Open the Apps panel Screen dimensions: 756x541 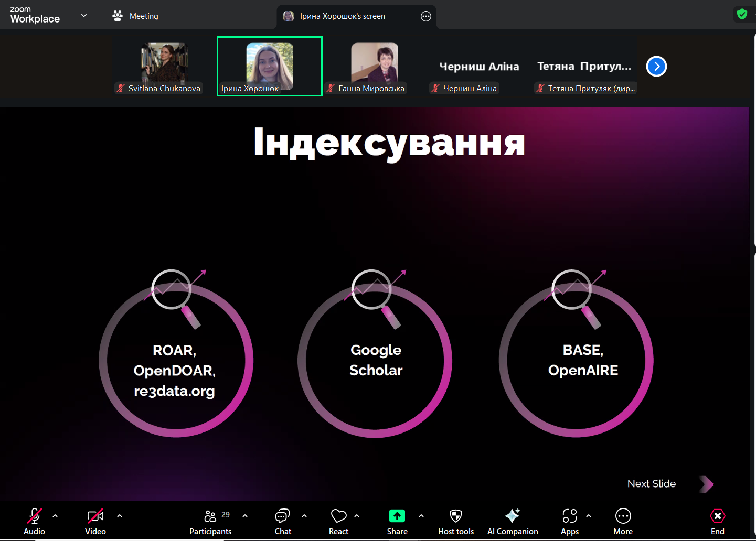click(x=570, y=522)
